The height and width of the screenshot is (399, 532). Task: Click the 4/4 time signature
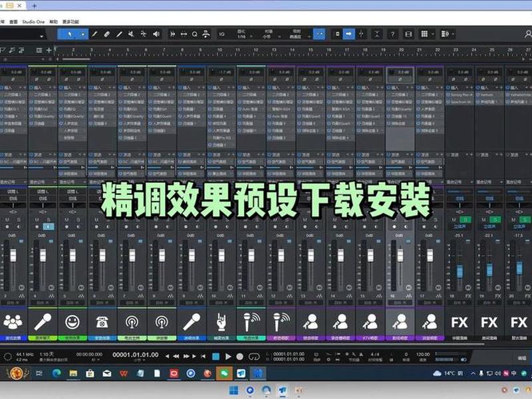point(374,354)
